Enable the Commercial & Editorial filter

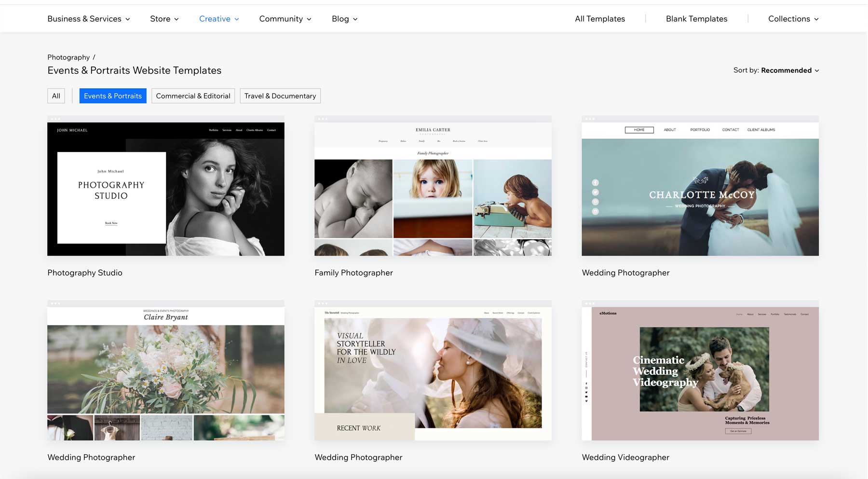[193, 96]
